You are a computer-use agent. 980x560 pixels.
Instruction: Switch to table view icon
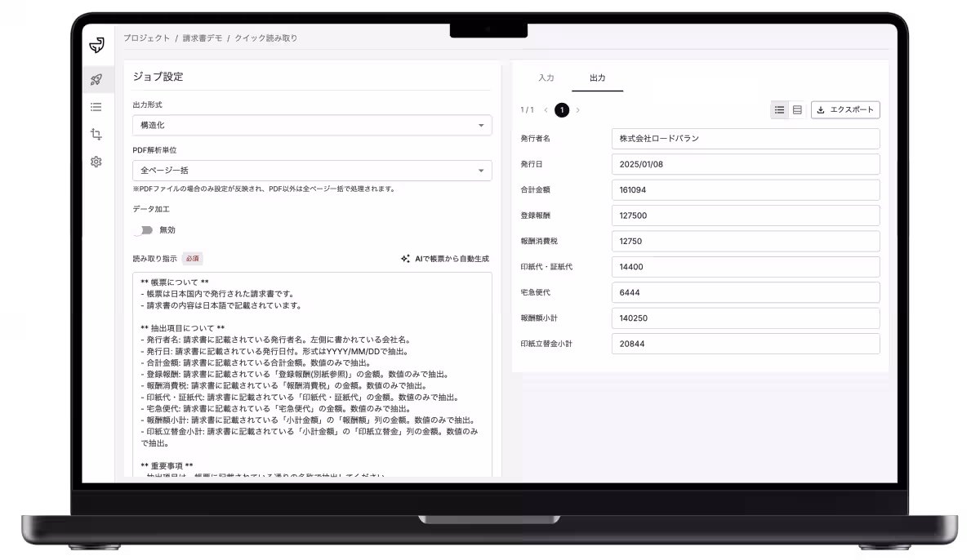point(797,109)
